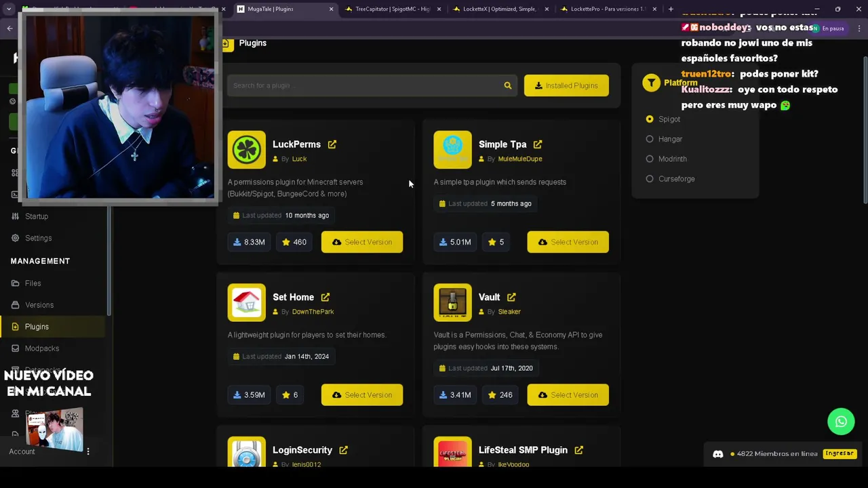Click the Platform filter funnel icon
Screen dimensions: 868x488
pyautogui.click(x=651, y=83)
